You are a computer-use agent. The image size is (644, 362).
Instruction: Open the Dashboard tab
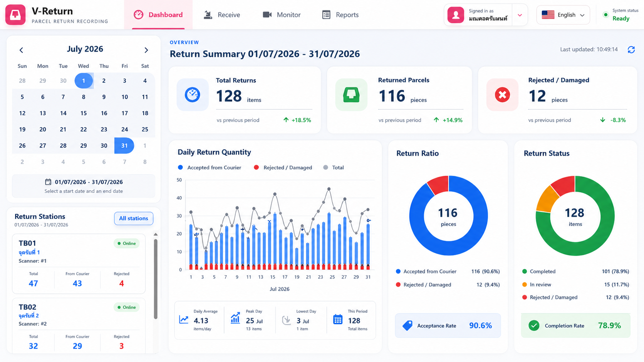point(158,15)
